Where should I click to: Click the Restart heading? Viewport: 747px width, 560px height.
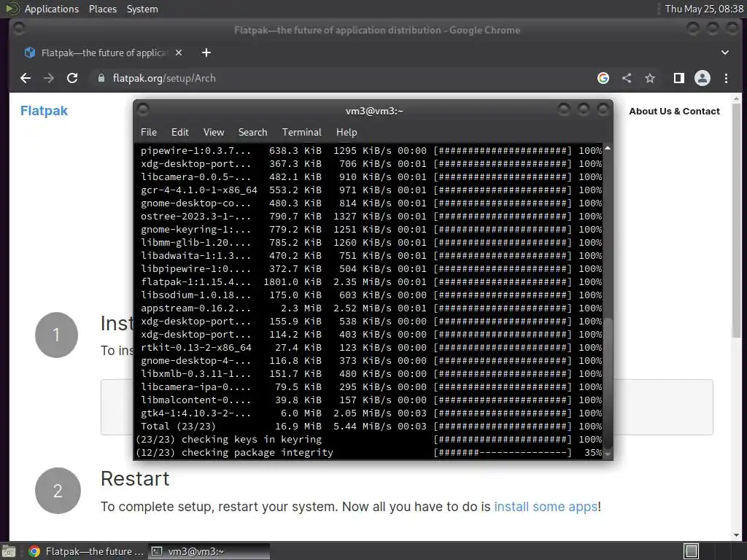[x=135, y=478]
